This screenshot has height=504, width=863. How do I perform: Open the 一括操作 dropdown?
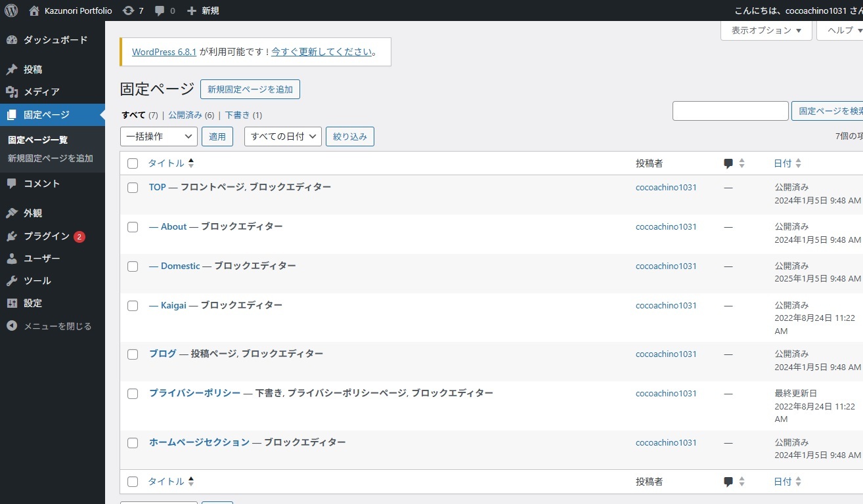158,136
